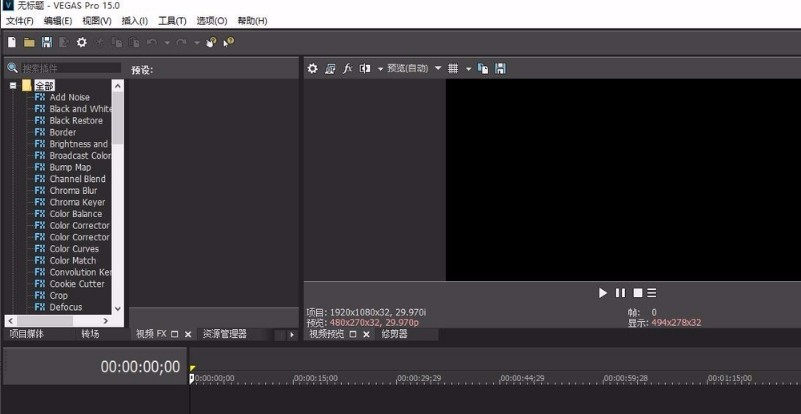This screenshot has width=801, height=414.
Task: Select the Black Restore effect
Action: (x=76, y=121)
